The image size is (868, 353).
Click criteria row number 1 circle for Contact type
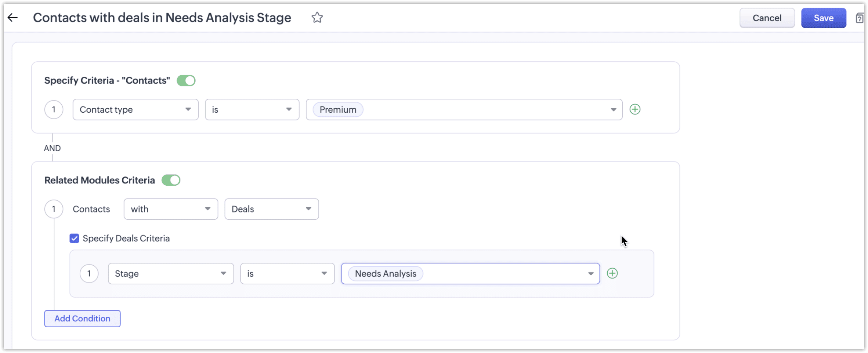pyautogui.click(x=54, y=109)
